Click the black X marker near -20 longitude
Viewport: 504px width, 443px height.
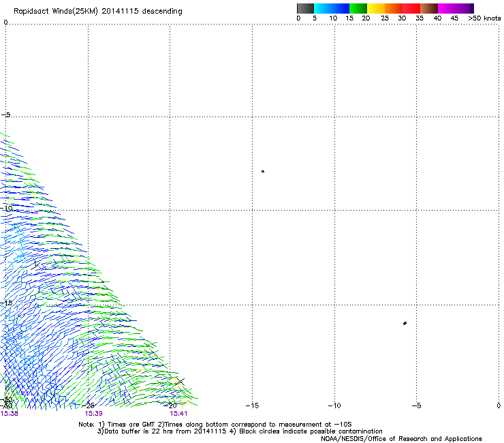[x=180, y=382]
